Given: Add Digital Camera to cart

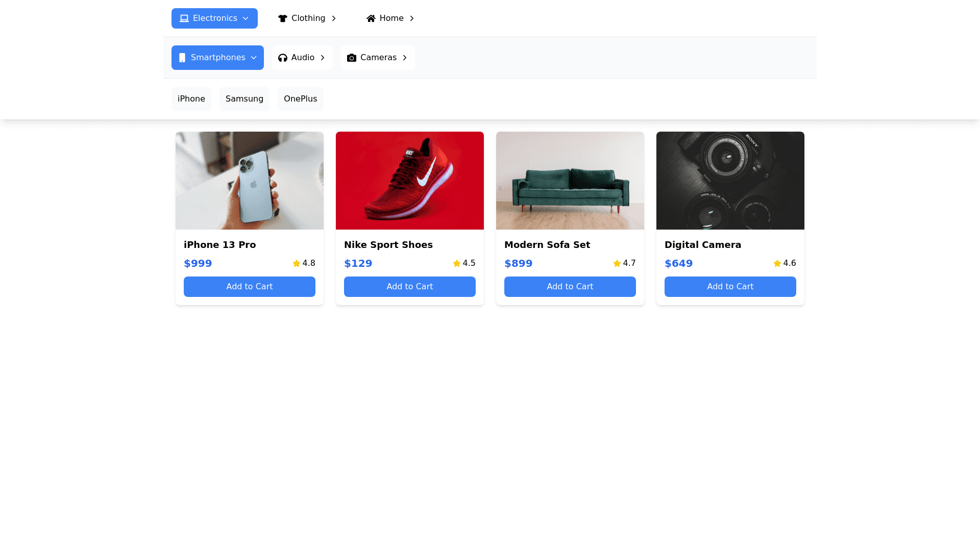Looking at the screenshot, I should (x=730, y=286).
